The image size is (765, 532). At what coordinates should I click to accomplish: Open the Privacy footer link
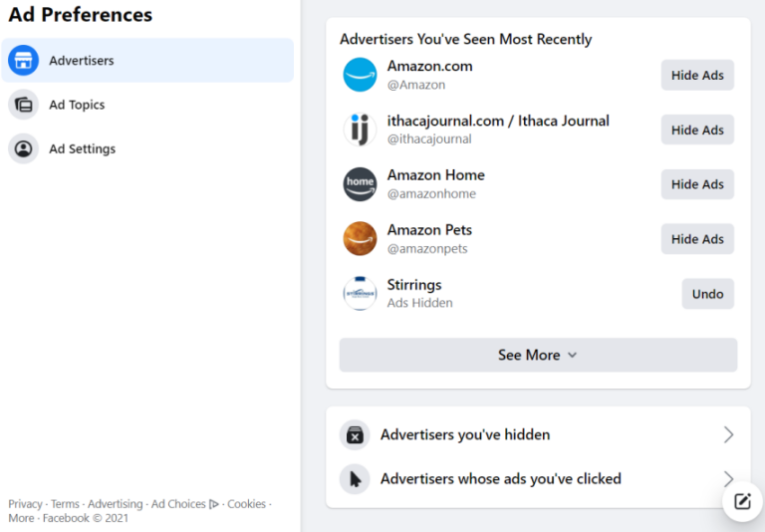pos(25,504)
